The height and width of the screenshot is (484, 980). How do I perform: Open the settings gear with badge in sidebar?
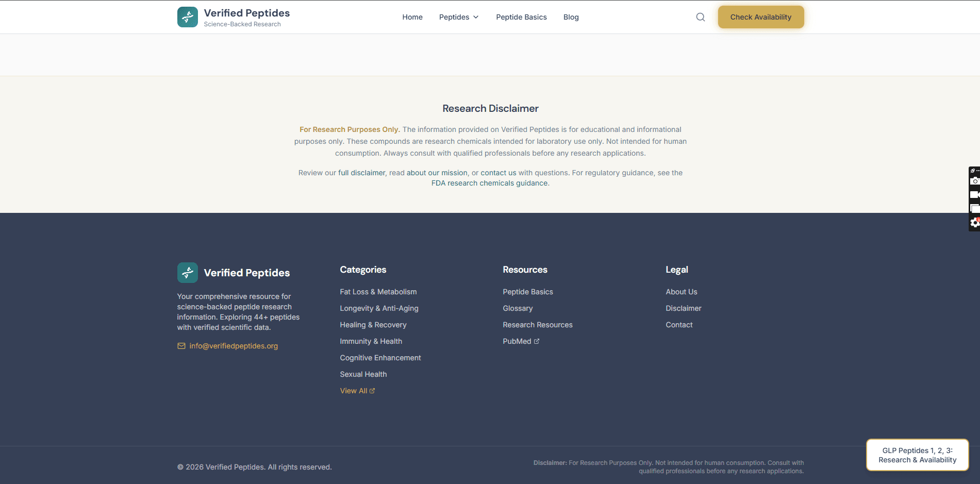click(x=975, y=222)
